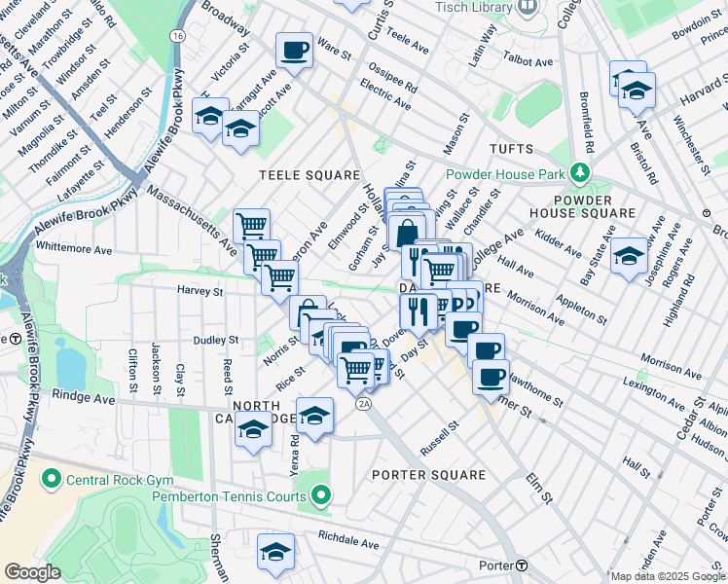The image size is (728, 584).
Task: Click the graduation cap marker near Richdale Ave
Action: pos(275,552)
